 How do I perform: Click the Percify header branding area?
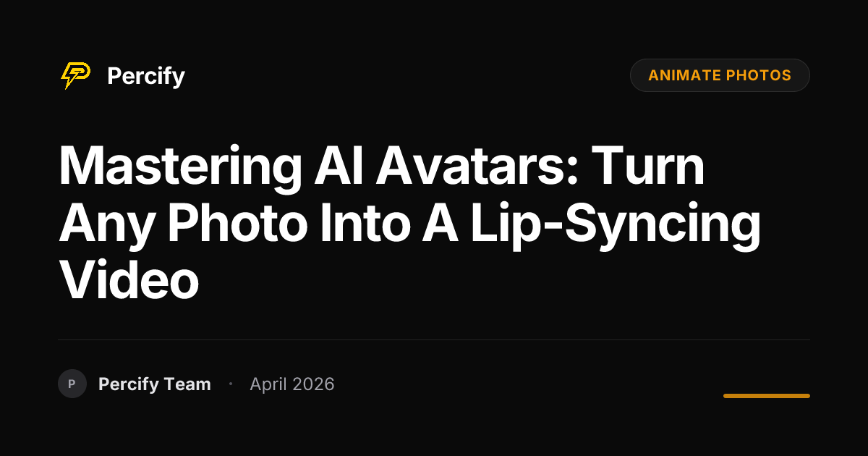coord(123,75)
